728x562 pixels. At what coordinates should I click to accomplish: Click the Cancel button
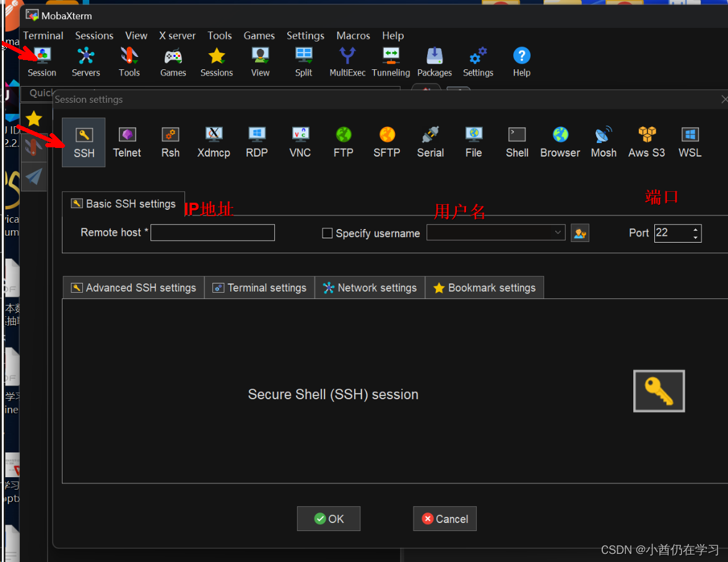pyautogui.click(x=444, y=519)
